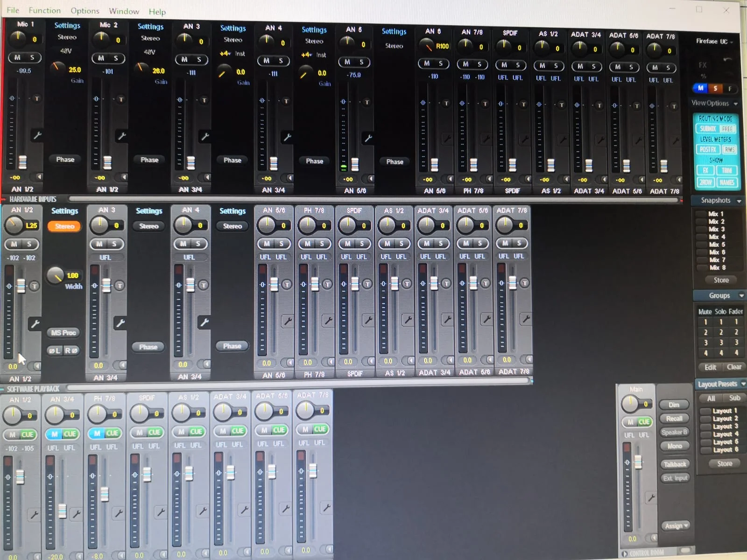Open the wrench settings of hardware output PH 7/8

328,321
